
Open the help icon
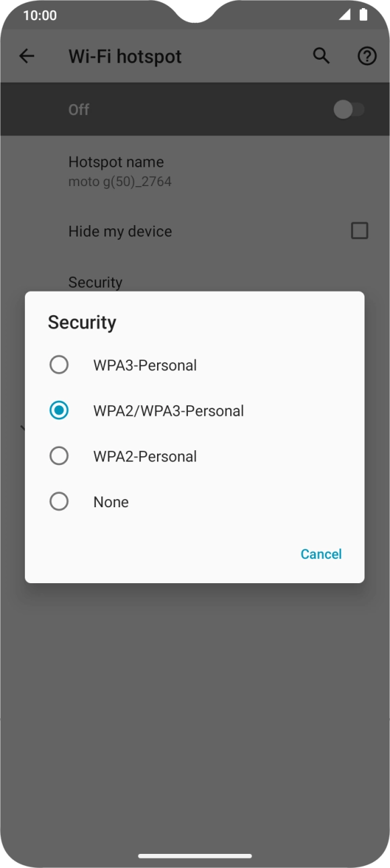click(367, 56)
